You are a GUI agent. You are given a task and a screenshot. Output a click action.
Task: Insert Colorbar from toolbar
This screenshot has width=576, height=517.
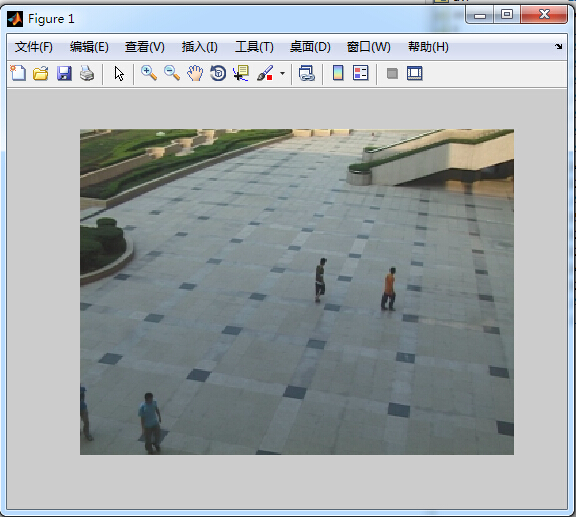coord(338,73)
